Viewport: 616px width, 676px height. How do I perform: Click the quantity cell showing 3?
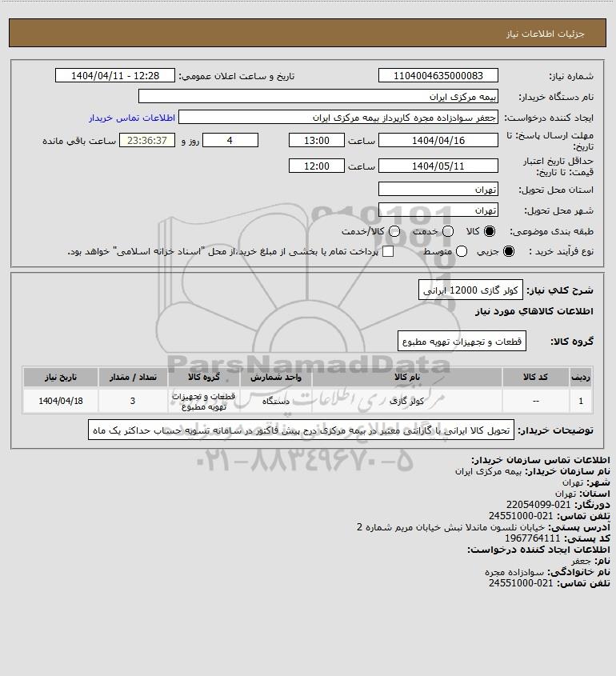[133, 401]
